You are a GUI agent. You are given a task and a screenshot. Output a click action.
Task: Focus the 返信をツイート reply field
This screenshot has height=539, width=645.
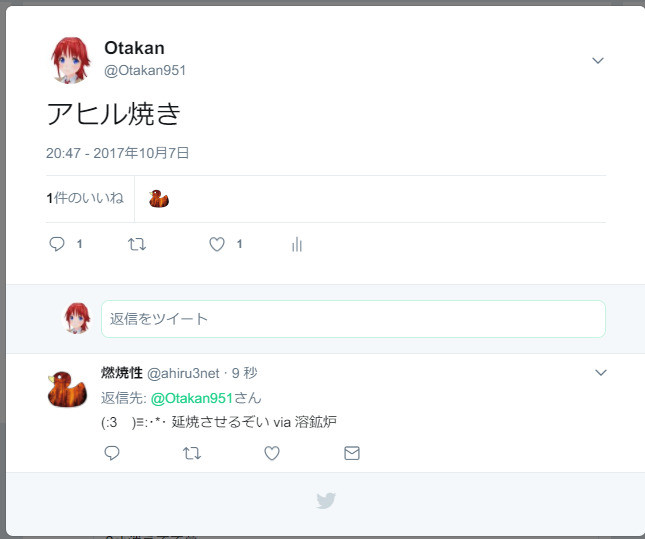point(353,319)
